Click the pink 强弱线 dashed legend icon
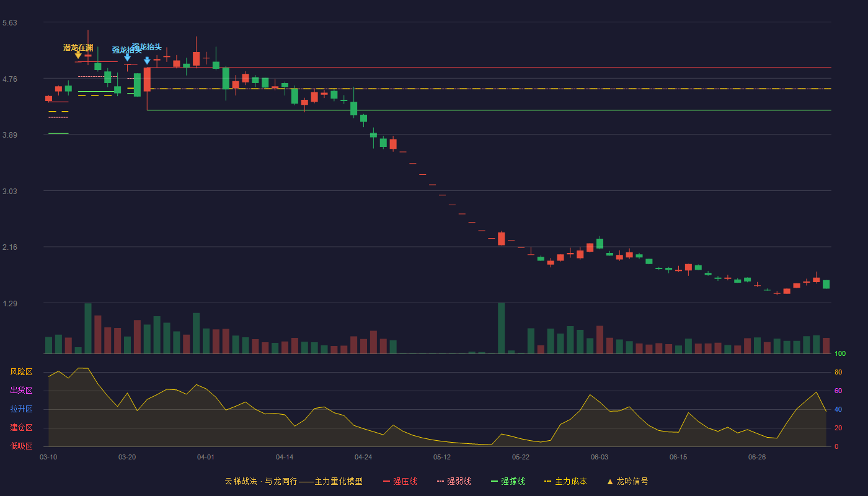The width and height of the screenshot is (868, 496). 441,482
